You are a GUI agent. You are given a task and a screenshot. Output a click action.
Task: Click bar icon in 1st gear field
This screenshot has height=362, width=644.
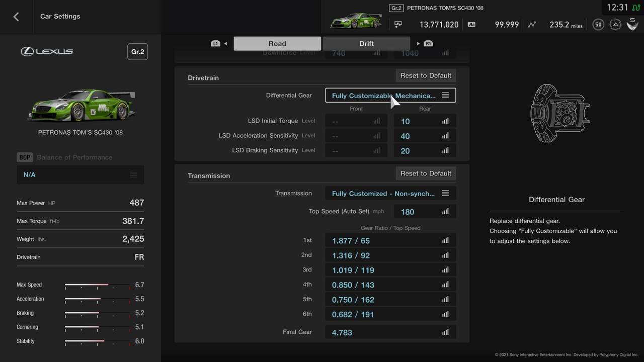point(445,241)
